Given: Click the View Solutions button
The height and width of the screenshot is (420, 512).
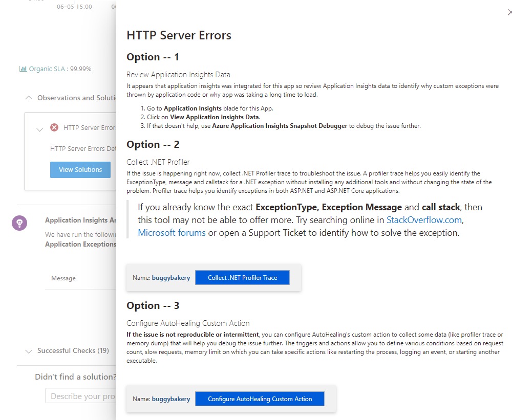Looking at the screenshot, I should click(x=80, y=170).
